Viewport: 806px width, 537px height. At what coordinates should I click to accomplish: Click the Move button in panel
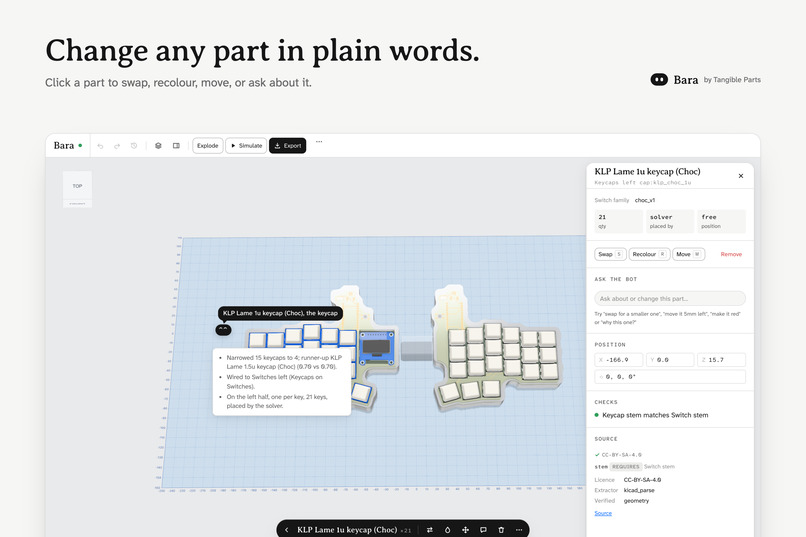tap(688, 254)
